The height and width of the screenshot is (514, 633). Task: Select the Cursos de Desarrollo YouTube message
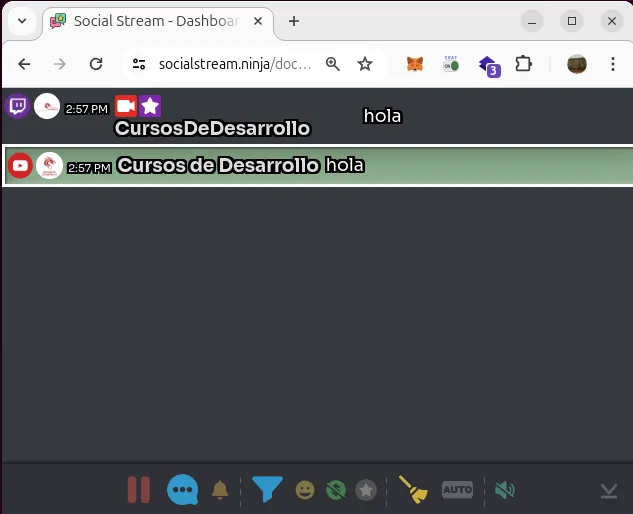pos(400,166)
